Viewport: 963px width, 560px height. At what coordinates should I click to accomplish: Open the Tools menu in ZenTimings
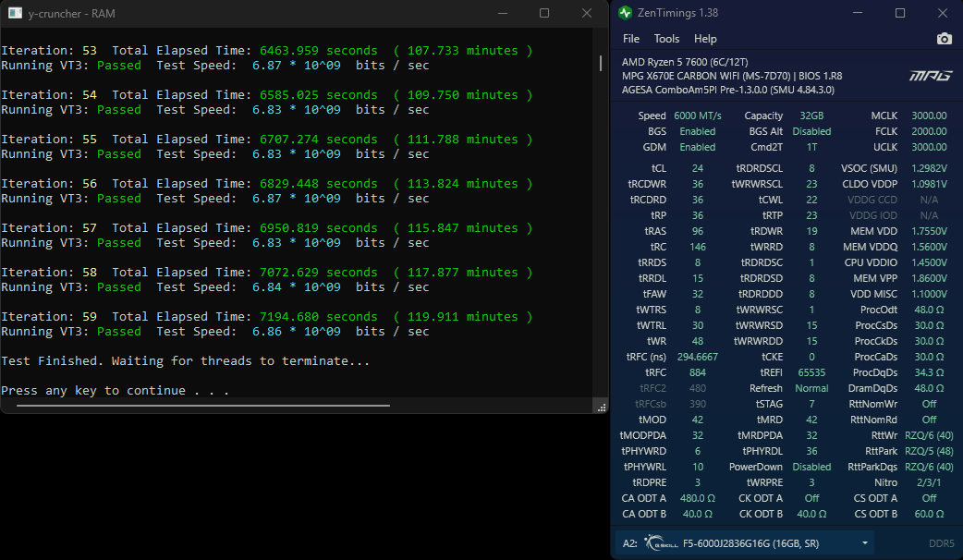click(x=666, y=39)
